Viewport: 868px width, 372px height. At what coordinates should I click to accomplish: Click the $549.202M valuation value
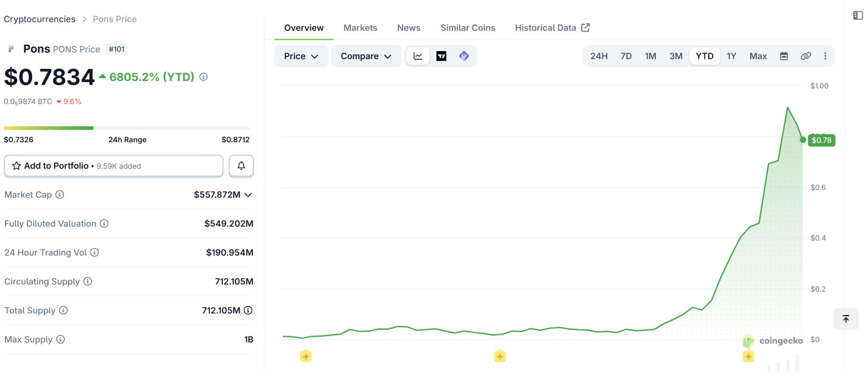coord(229,223)
